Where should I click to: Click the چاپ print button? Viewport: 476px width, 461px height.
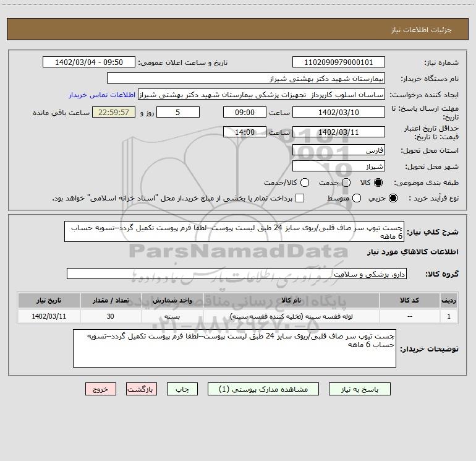coord(182,389)
